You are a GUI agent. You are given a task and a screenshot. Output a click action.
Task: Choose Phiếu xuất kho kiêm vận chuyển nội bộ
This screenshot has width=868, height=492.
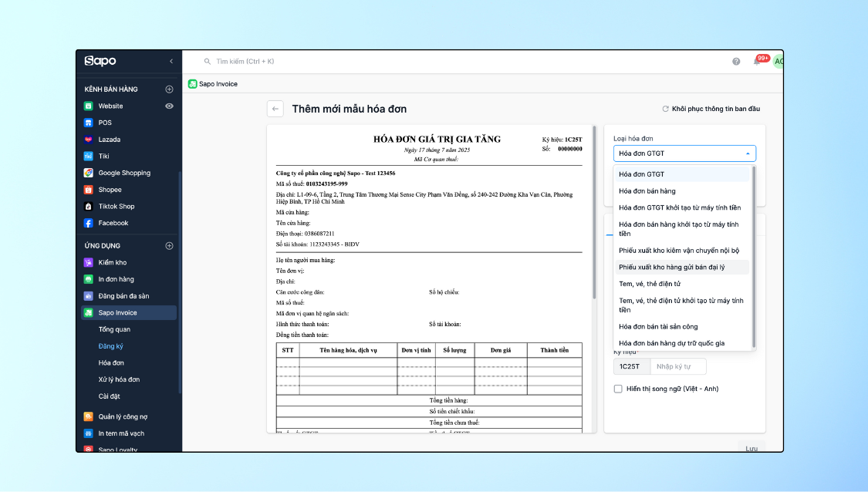(681, 251)
